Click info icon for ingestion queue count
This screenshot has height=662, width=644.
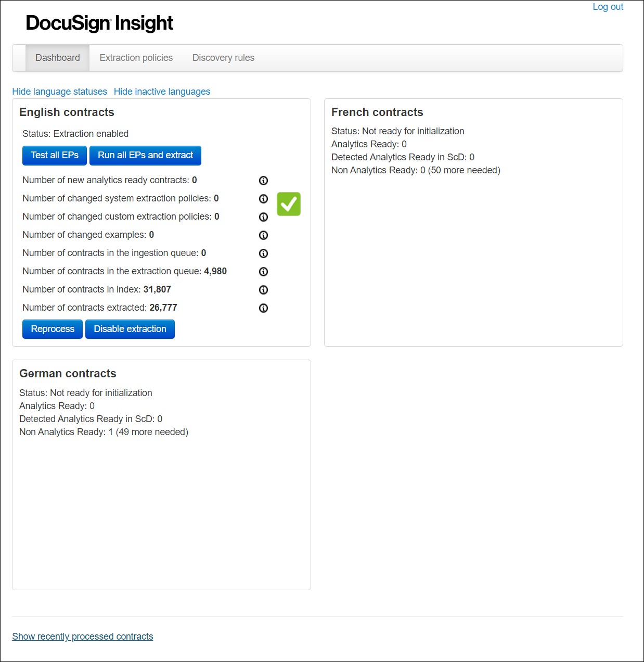coord(263,253)
